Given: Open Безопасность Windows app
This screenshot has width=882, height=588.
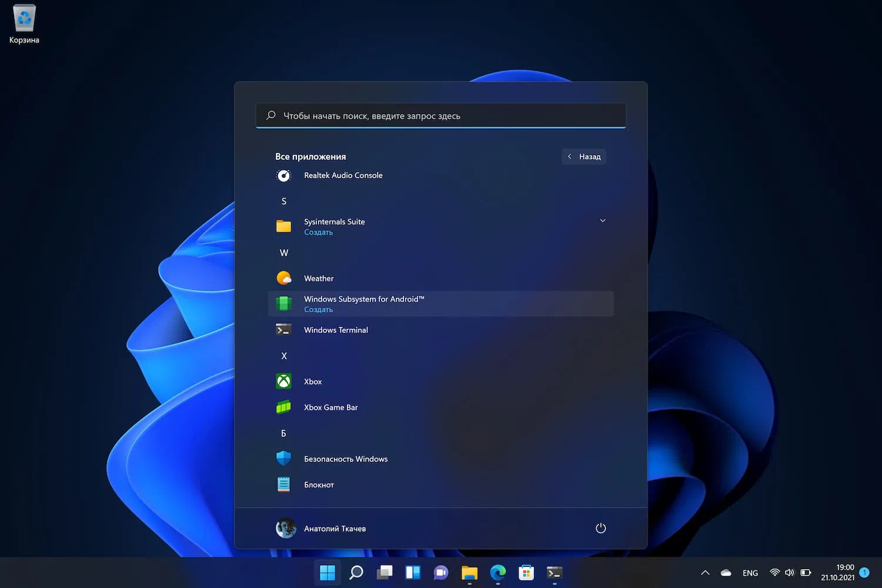Looking at the screenshot, I should (346, 459).
